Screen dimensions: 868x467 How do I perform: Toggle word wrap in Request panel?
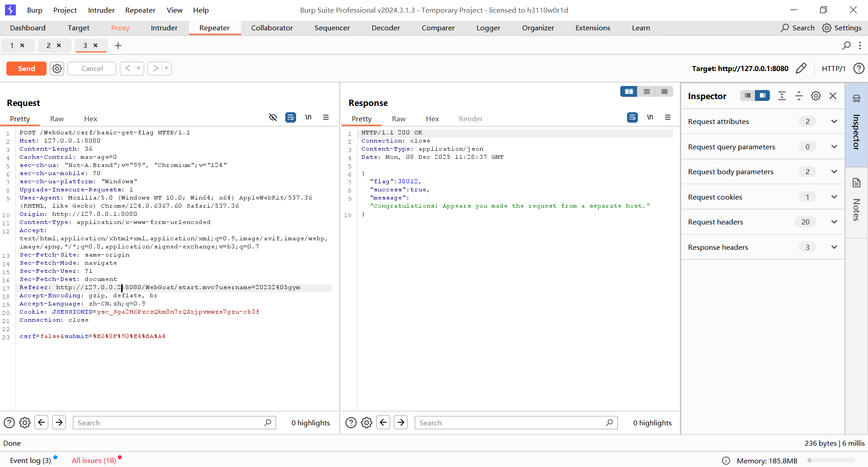tap(291, 117)
